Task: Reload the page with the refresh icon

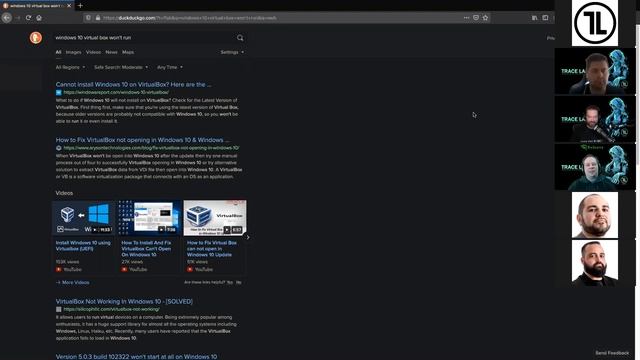Action: pos(28,18)
